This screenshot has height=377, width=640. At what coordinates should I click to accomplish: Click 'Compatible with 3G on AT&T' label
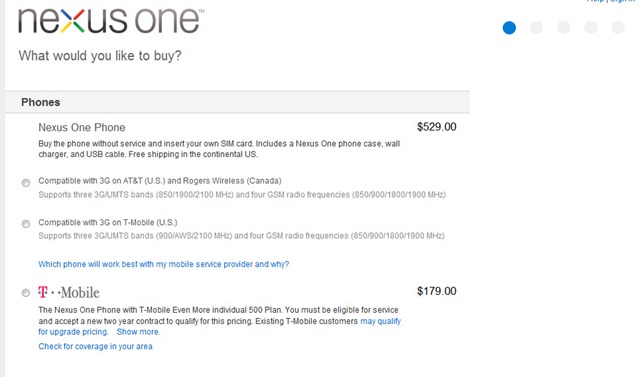click(x=160, y=181)
